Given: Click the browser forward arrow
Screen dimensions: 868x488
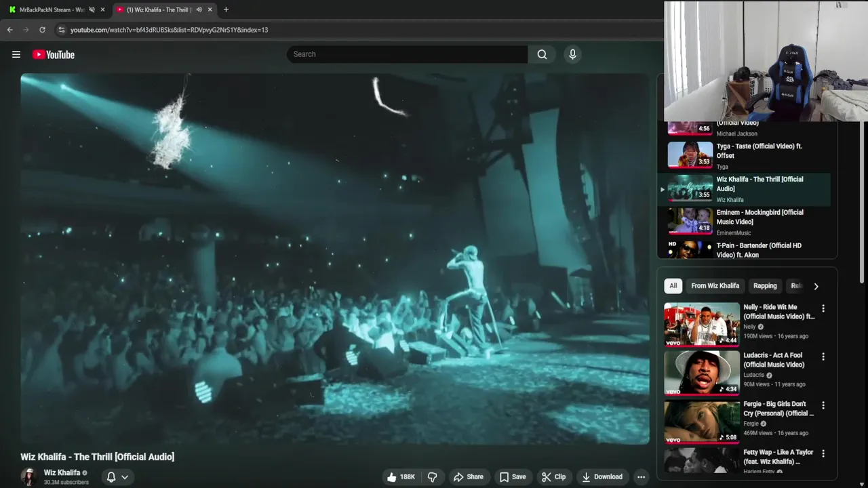Looking at the screenshot, I should tap(26, 30).
